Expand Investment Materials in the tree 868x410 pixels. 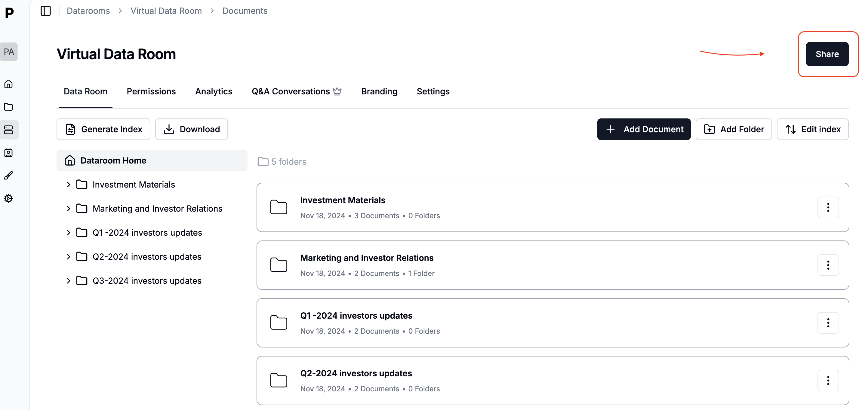[68, 185]
